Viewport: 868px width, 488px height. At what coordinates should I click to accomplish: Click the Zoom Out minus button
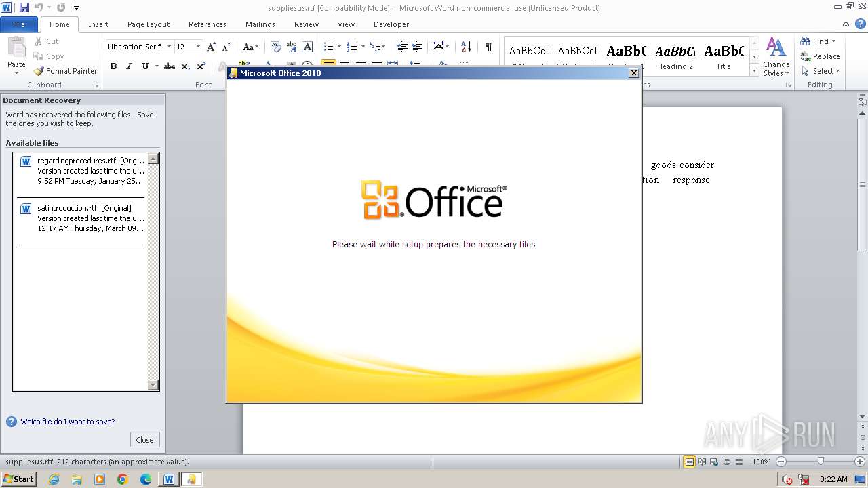click(781, 462)
